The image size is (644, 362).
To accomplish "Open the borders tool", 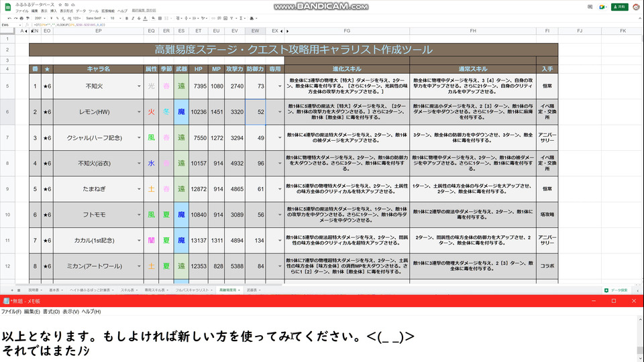I will [x=160, y=18].
